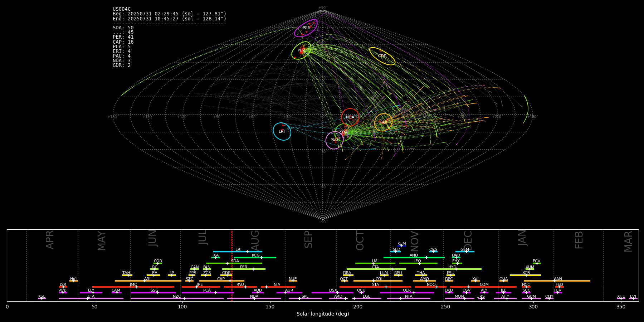The width and height of the screenshot is (644, 322).
Task: Click the 'PCA: 5' legend entry
Action: point(122,47)
